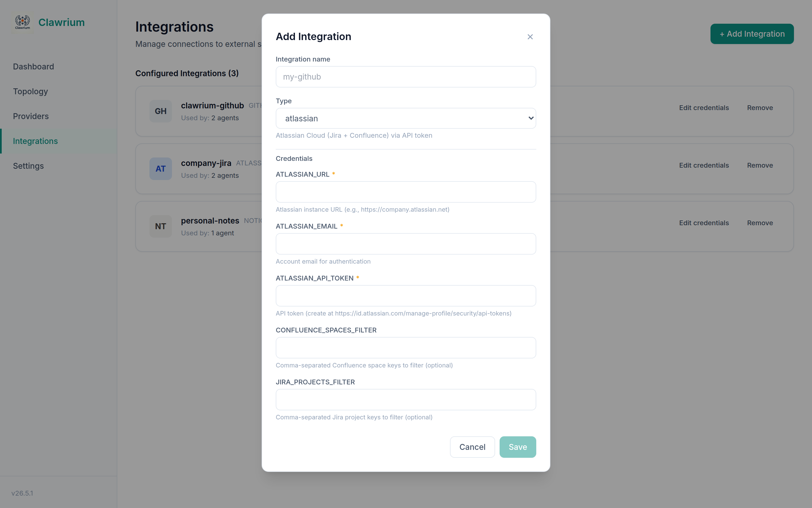Click the Credentials section label
This screenshot has width=812, height=508.
point(294,159)
